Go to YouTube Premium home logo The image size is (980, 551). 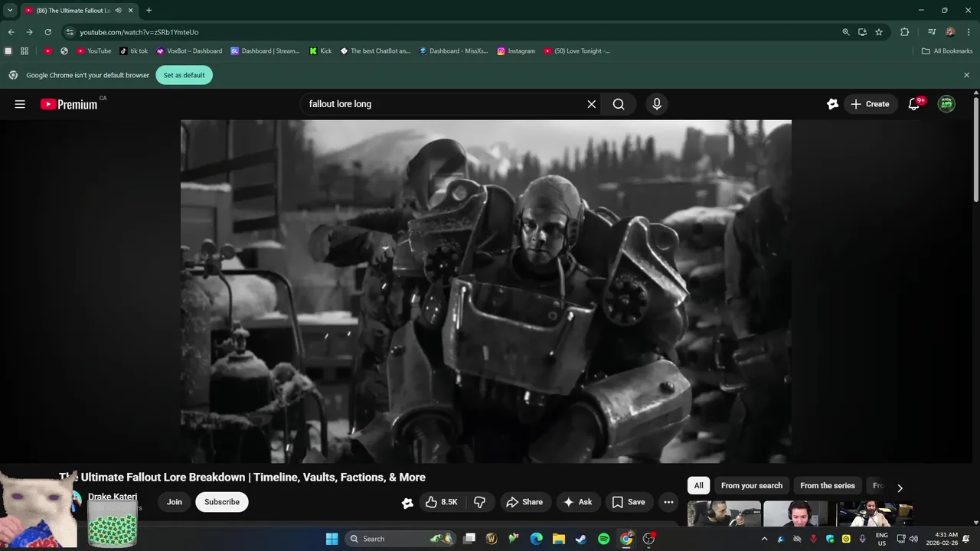pyautogui.click(x=69, y=104)
